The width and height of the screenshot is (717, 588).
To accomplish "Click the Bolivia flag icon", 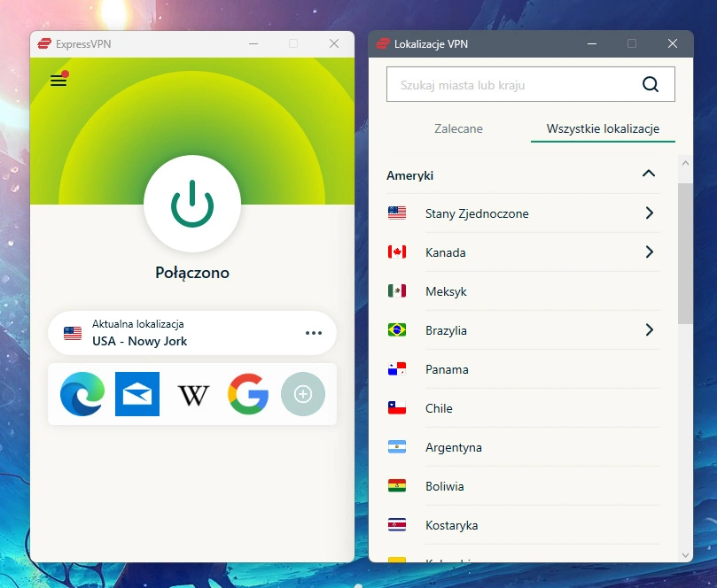I will tap(397, 485).
